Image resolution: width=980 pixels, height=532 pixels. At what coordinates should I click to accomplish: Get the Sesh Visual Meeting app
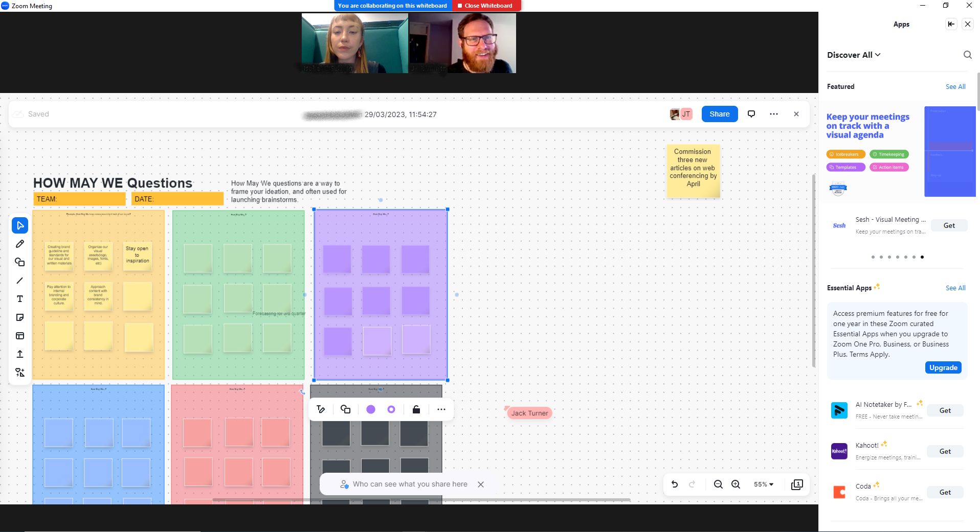pyautogui.click(x=949, y=225)
